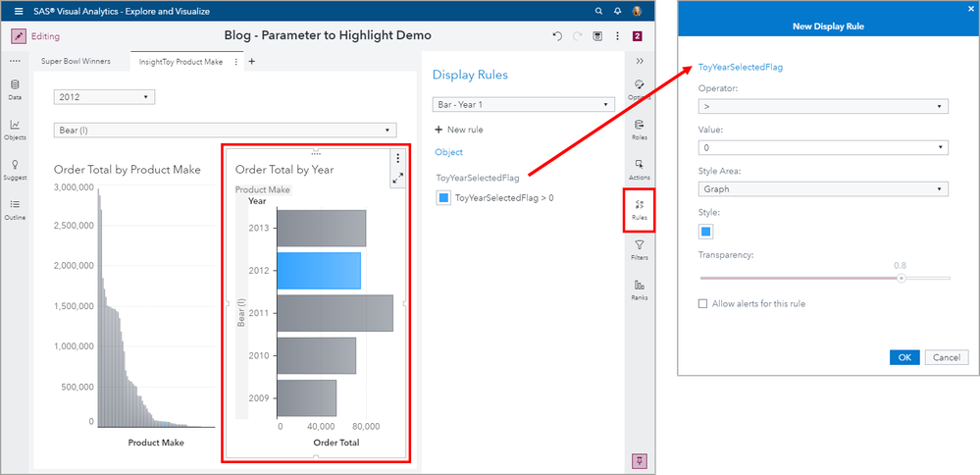
Task: Click OK in New Display Rule
Action: 905,357
